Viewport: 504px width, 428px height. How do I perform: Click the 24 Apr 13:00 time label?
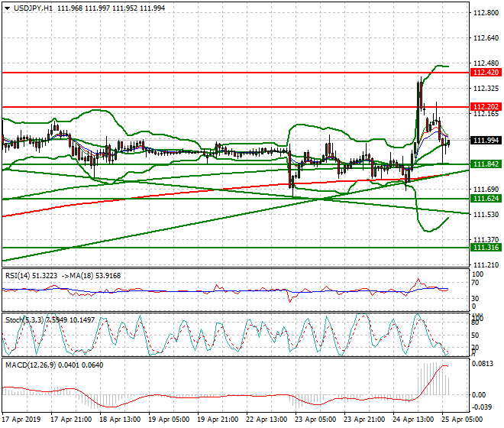point(413,420)
